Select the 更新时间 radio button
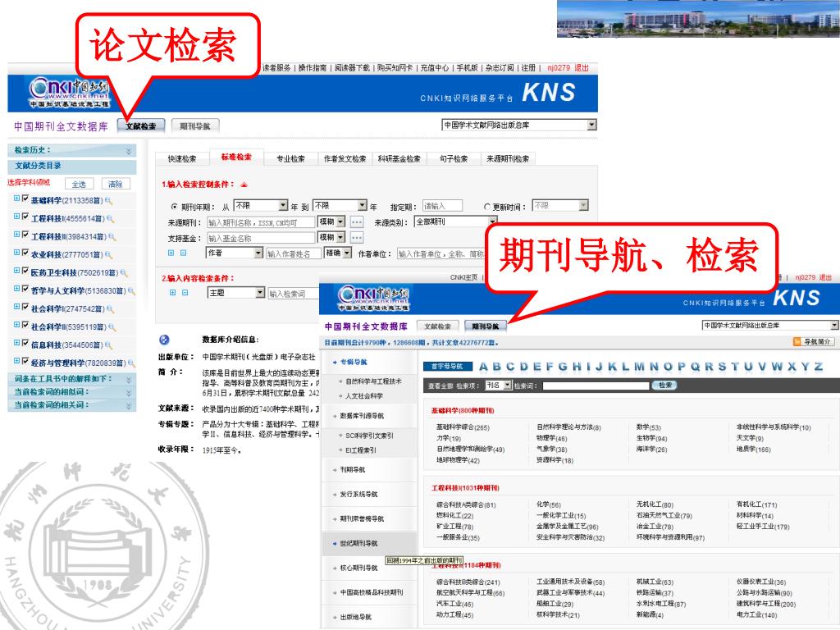 [x=487, y=207]
